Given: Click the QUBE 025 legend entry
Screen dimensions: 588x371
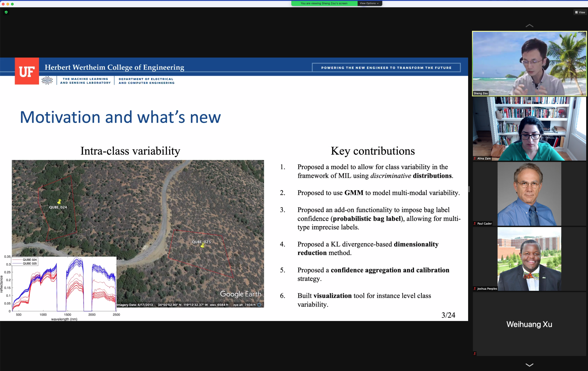Looking at the screenshot, I should [25, 264].
